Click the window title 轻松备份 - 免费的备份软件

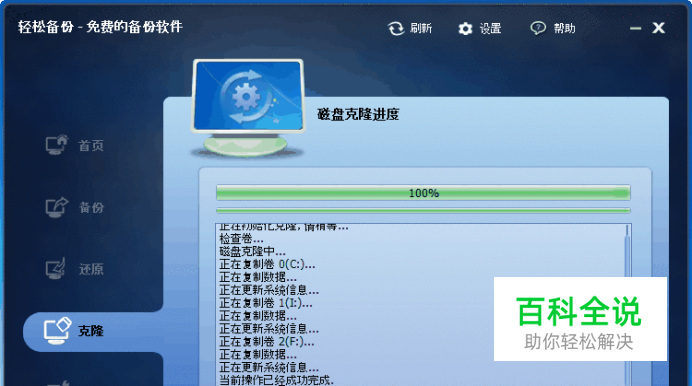[100, 27]
